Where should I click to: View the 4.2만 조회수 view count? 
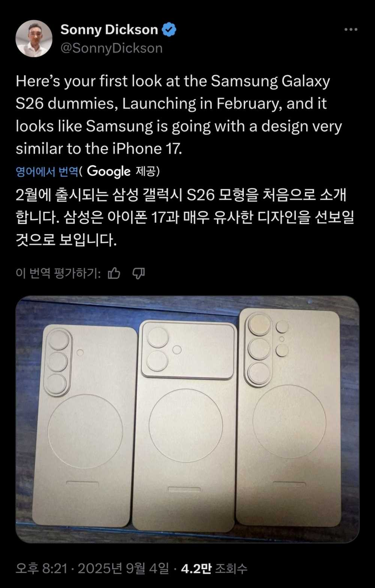(x=214, y=568)
